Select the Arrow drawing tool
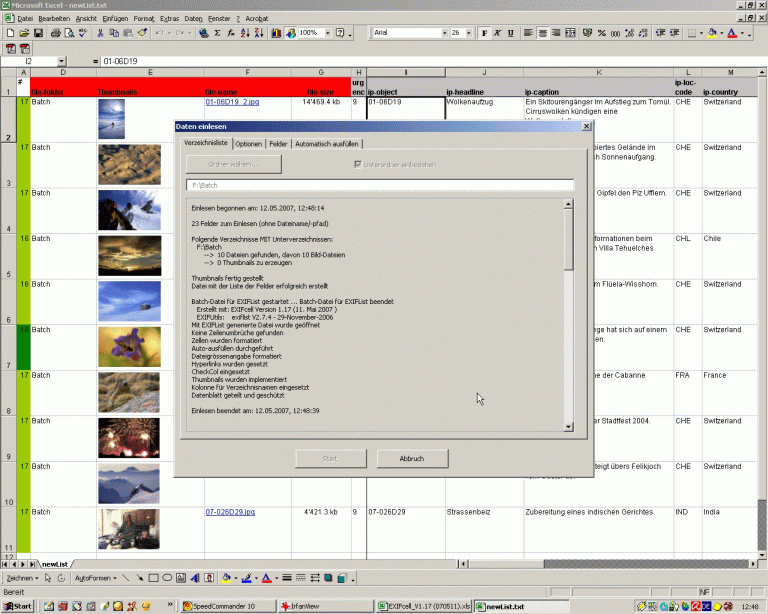Viewport: 768px width, 614px height. [140, 578]
